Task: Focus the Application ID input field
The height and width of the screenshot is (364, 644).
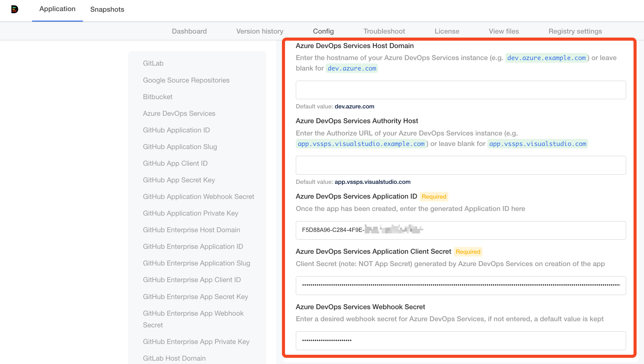Action: coord(460,230)
